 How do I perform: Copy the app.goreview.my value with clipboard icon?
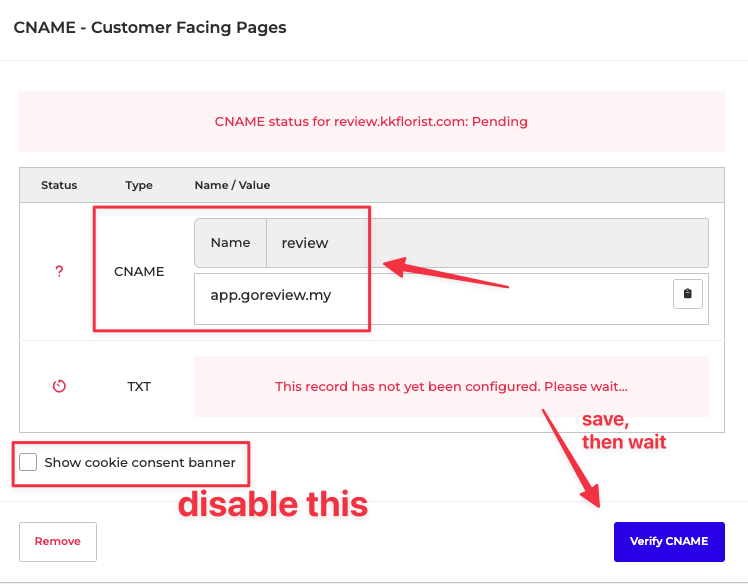point(687,294)
